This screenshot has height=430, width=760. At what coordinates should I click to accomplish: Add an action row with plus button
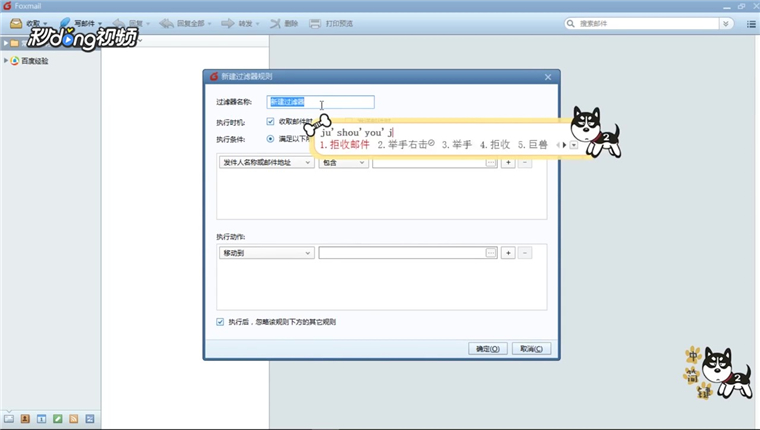pos(508,253)
